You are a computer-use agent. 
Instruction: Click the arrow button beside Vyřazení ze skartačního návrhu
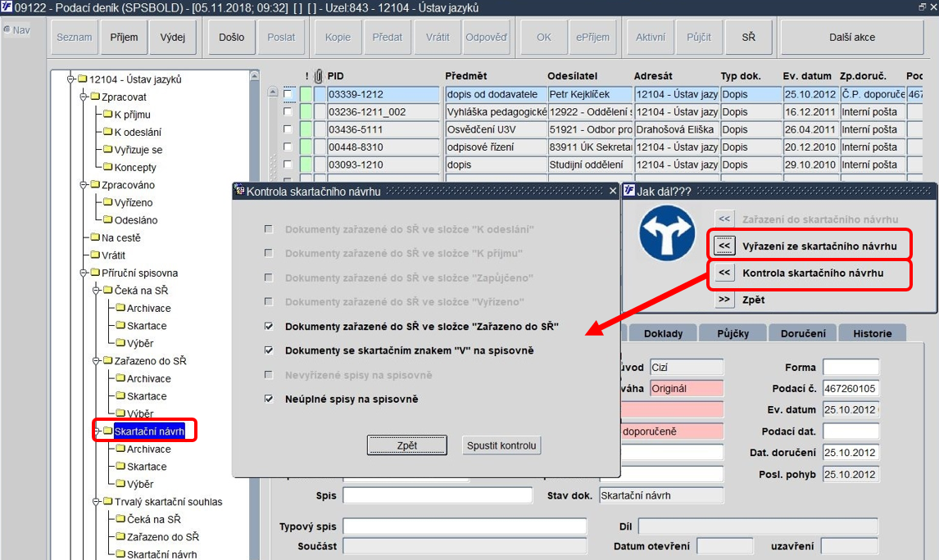coord(724,246)
